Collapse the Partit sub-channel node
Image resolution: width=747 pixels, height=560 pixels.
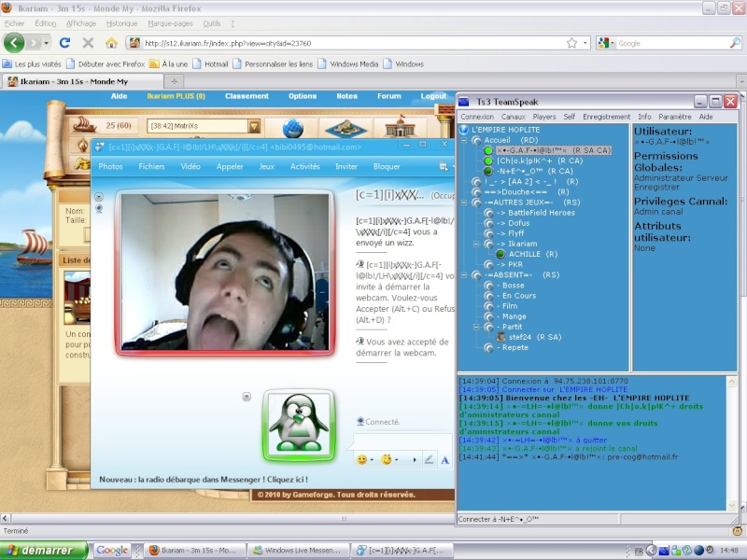(476, 327)
